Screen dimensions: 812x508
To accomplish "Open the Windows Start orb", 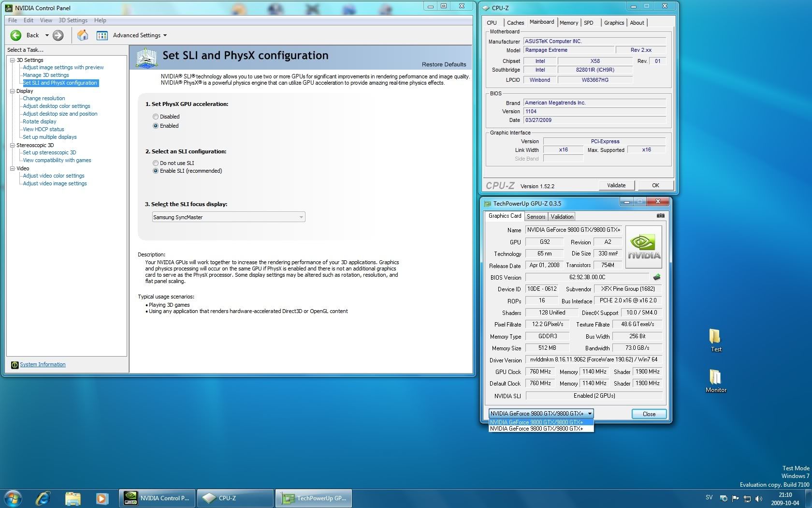I will click(x=13, y=498).
